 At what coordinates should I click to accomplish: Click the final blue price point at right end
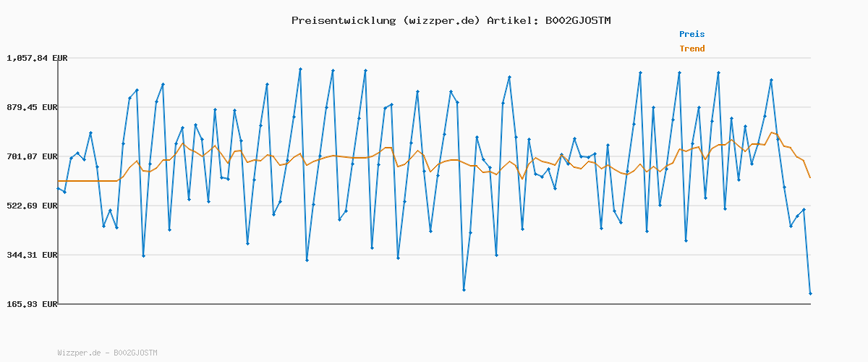click(x=810, y=293)
